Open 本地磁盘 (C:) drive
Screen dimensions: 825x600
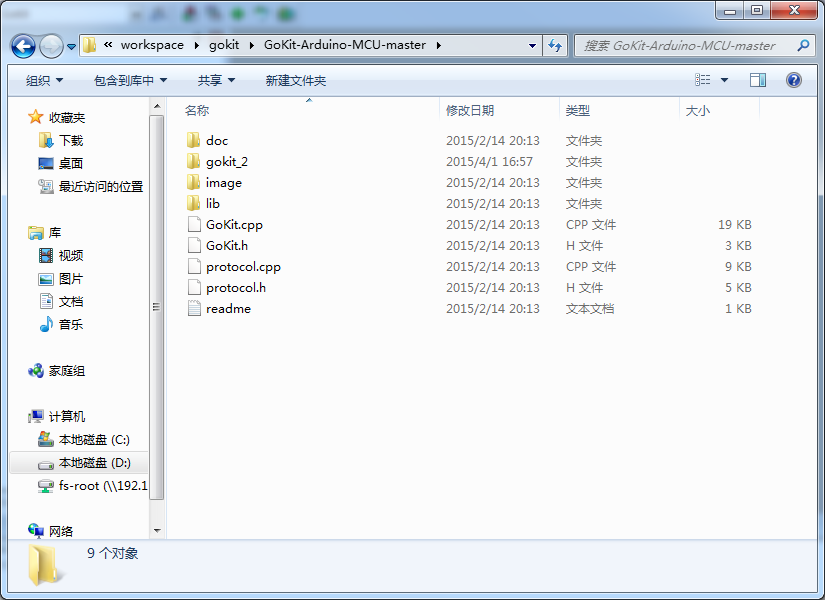pos(94,440)
